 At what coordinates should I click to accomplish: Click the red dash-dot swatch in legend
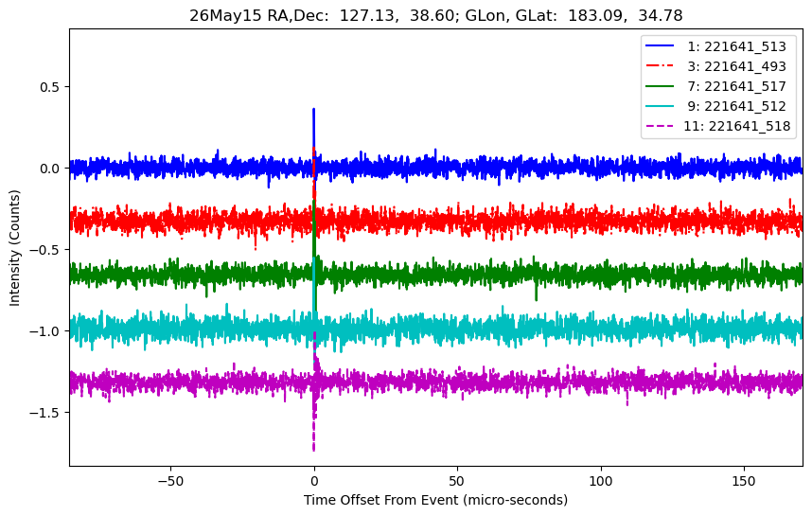pyautogui.click(x=660, y=65)
